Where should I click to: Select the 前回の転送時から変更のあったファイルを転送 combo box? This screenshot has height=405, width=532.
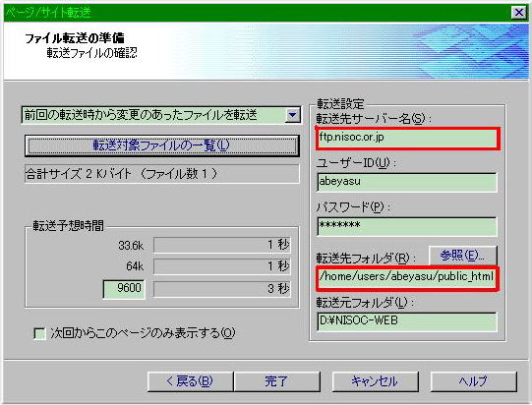[161, 115]
